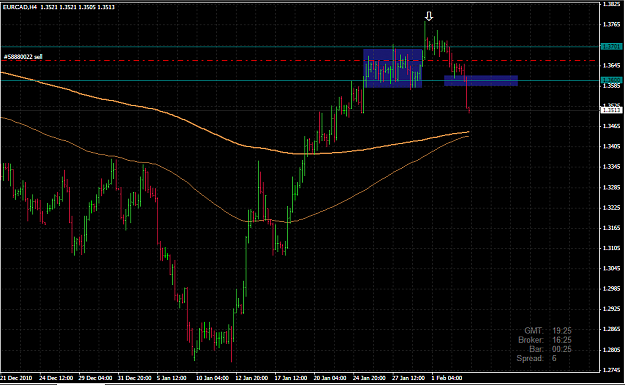Click the teal 1.3701 price tag
The image size is (625, 385).
tap(611, 47)
